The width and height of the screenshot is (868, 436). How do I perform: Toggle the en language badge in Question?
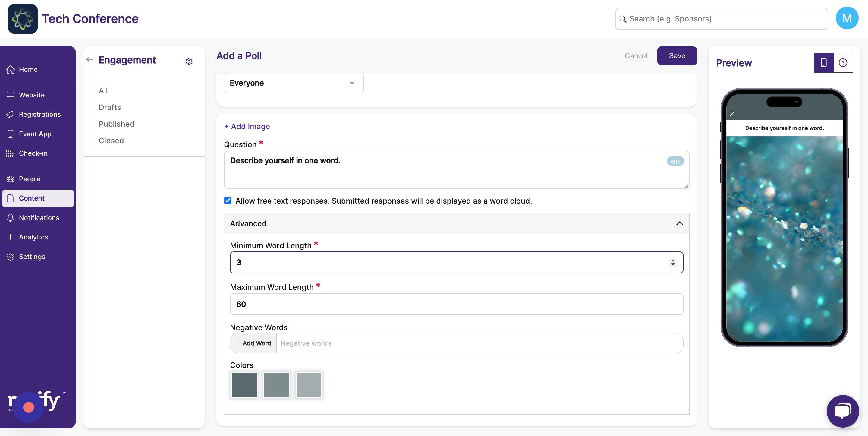tap(675, 161)
